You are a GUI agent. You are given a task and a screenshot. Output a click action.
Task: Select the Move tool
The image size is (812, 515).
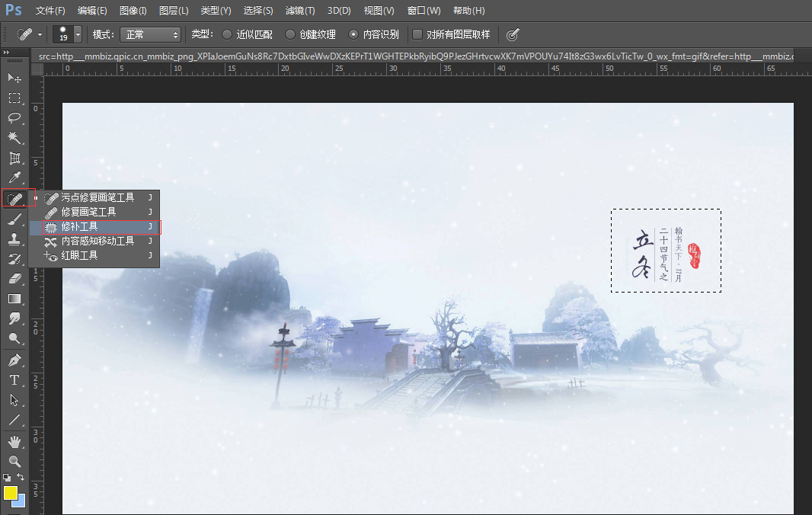coord(14,78)
